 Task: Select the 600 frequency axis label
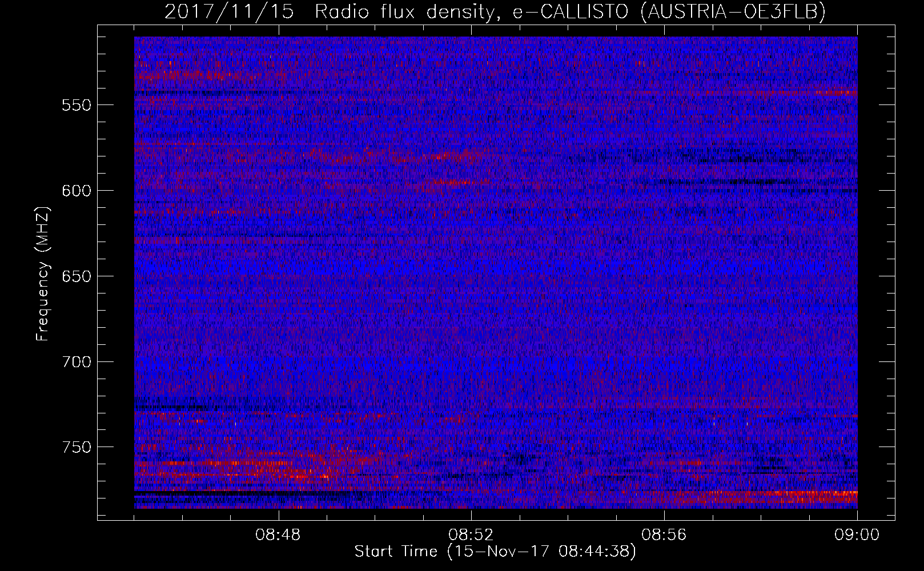coord(77,191)
